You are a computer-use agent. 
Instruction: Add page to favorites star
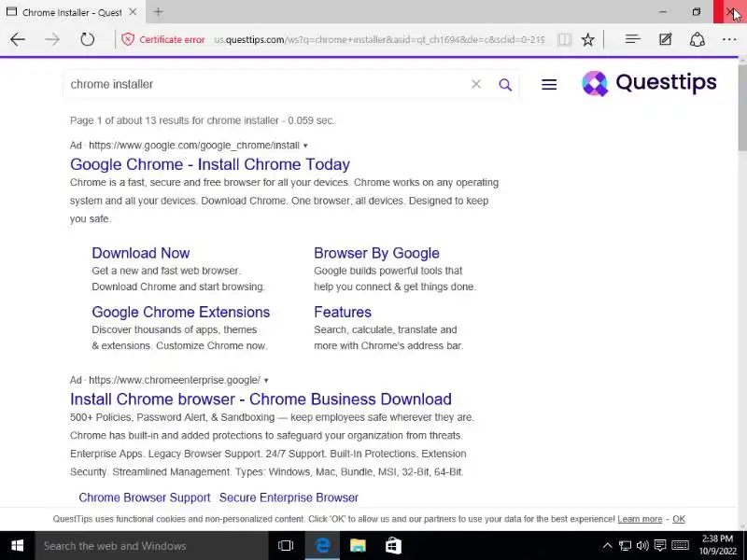click(x=588, y=39)
